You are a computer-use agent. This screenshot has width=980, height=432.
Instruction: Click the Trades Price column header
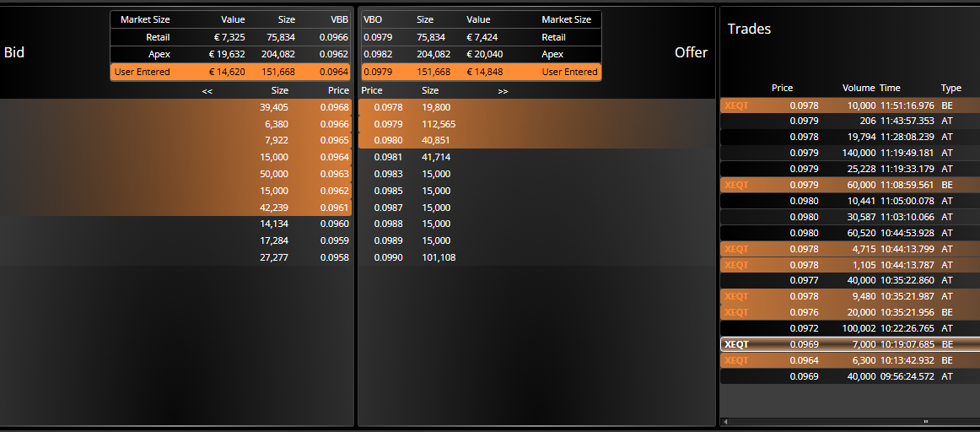[782, 88]
